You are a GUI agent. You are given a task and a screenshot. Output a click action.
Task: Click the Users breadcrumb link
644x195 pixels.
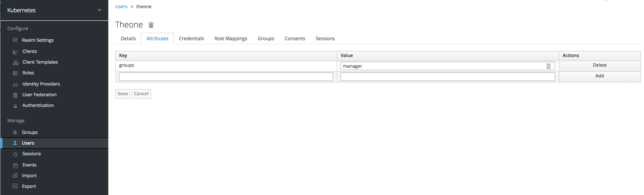[x=121, y=7]
